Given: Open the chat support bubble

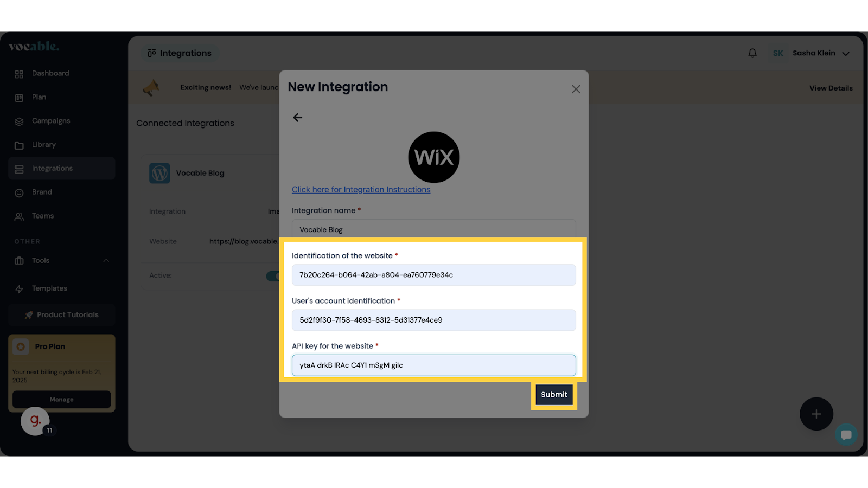Looking at the screenshot, I should click(846, 435).
